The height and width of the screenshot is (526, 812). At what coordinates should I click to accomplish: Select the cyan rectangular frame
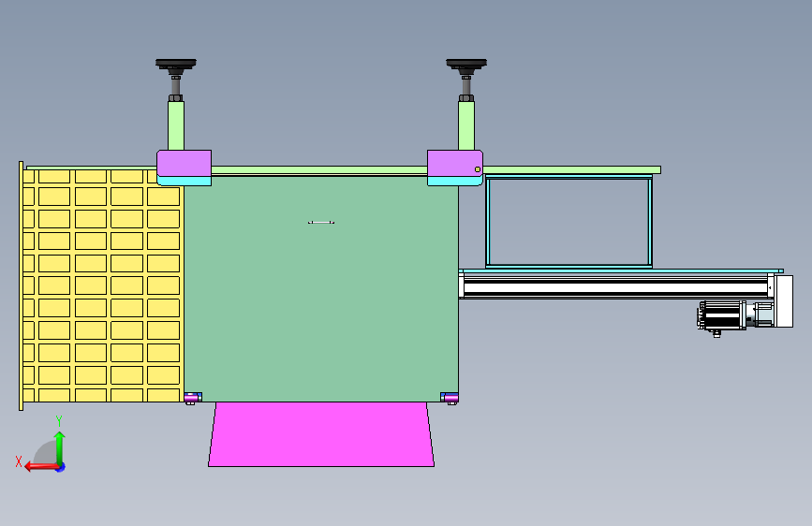pyautogui.click(x=568, y=222)
